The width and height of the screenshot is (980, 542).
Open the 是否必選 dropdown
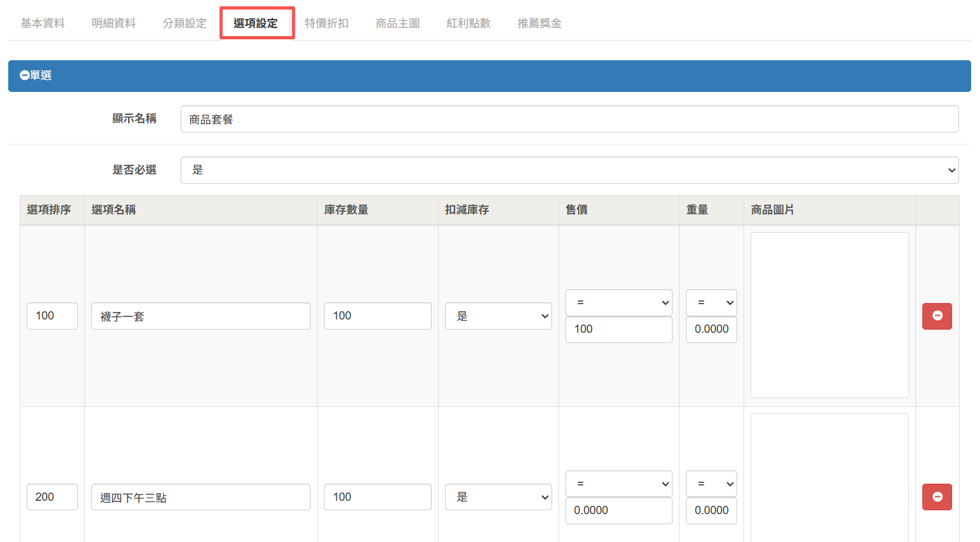pyautogui.click(x=569, y=170)
